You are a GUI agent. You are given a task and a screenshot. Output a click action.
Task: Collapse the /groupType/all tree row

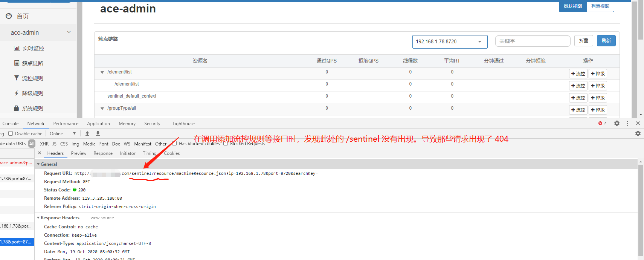click(x=102, y=109)
